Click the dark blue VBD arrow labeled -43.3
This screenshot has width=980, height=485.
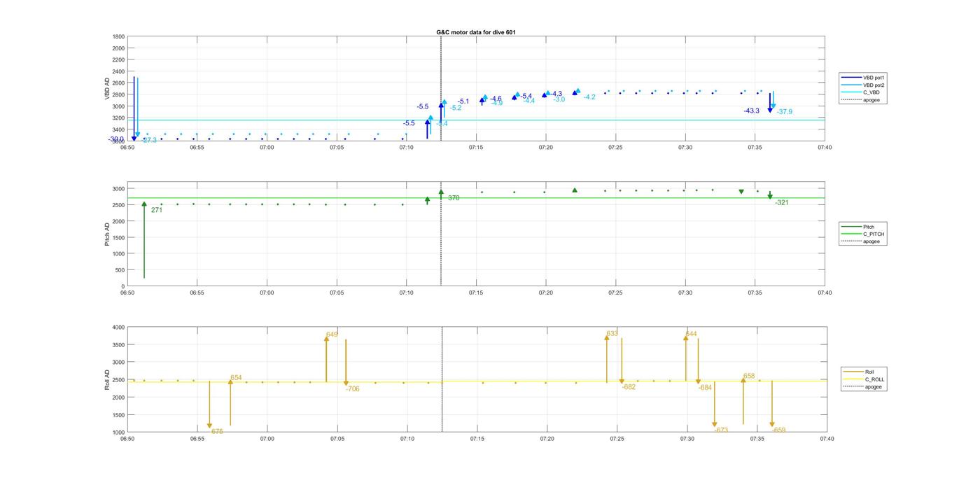770,103
